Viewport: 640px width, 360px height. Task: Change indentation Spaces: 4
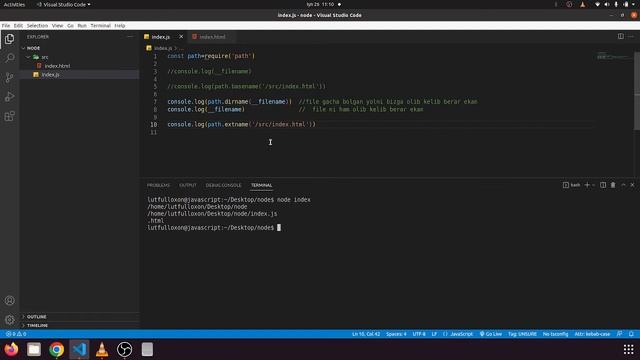[396, 334]
